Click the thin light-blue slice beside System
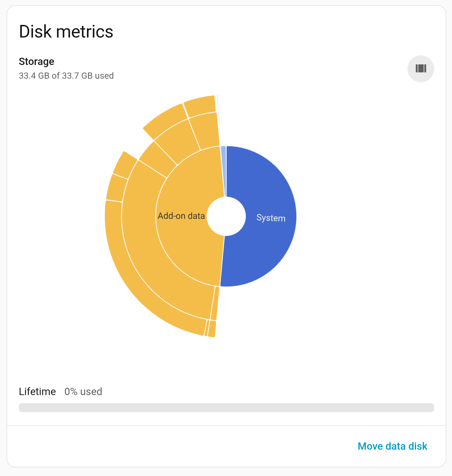Image resolution: width=452 pixels, height=476 pixels. coord(223,168)
